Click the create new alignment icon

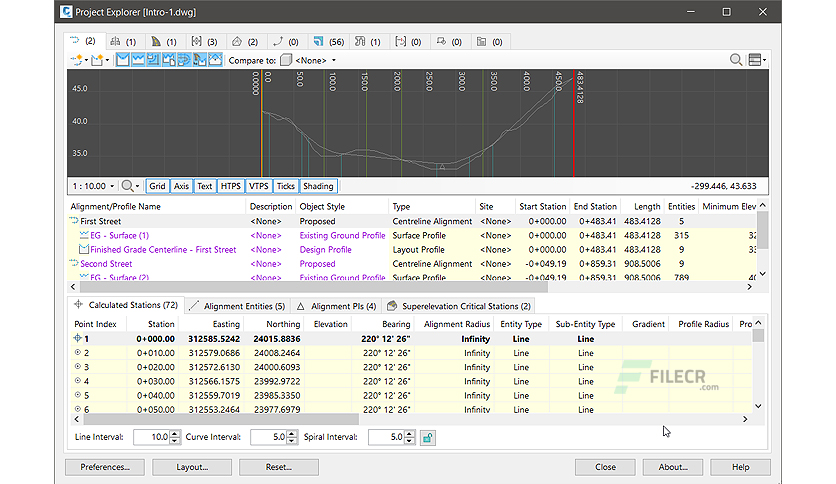(76, 60)
